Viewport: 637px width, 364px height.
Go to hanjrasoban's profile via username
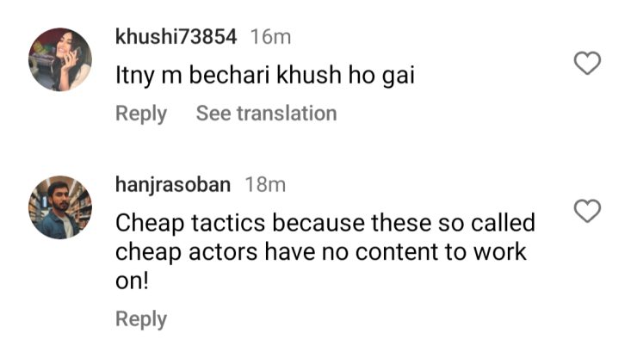pyautogui.click(x=174, y=184)
